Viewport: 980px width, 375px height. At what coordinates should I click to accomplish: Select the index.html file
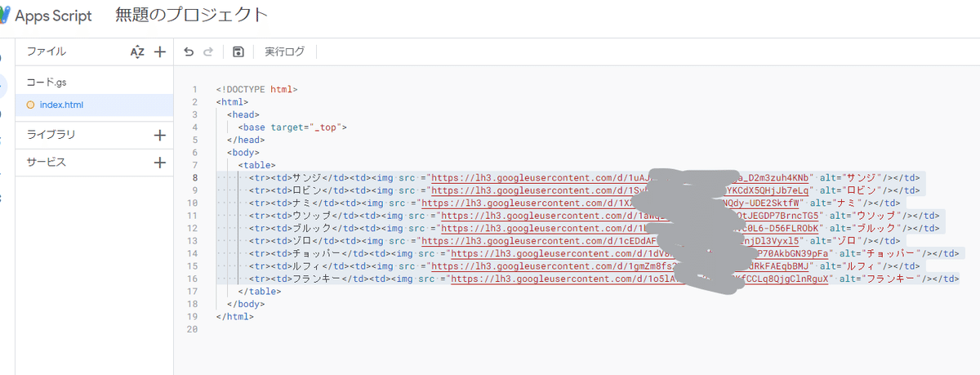pos(61,105)
